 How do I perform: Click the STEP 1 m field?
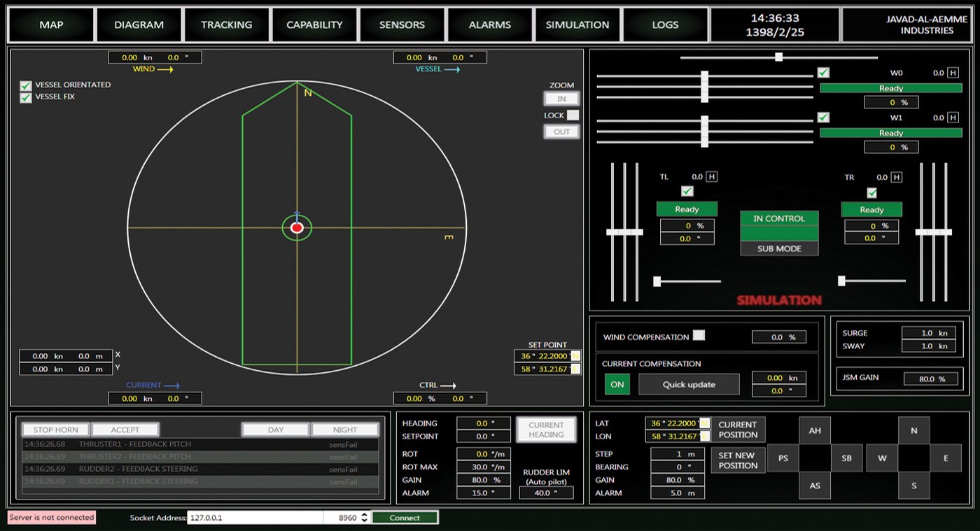click(677, 453)
